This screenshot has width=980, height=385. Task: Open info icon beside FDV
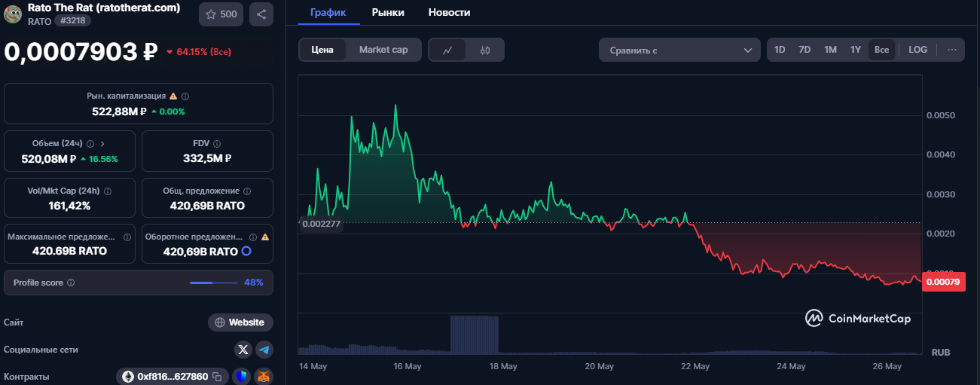click(218, 143)
